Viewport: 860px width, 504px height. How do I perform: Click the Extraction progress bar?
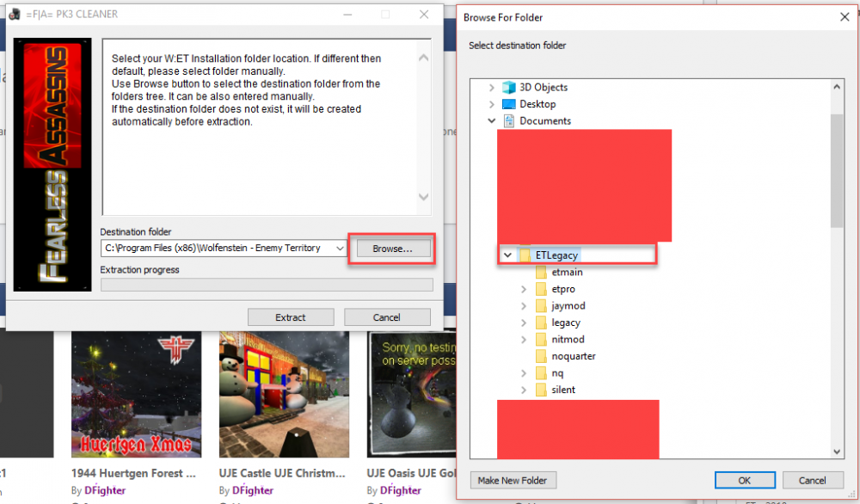click(267, 285)
